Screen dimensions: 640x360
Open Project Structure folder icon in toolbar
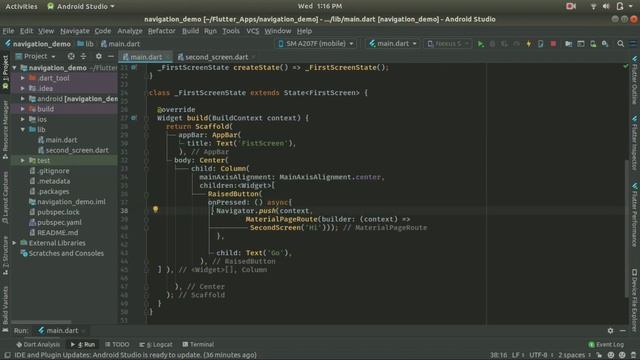(x=568, y=44)
